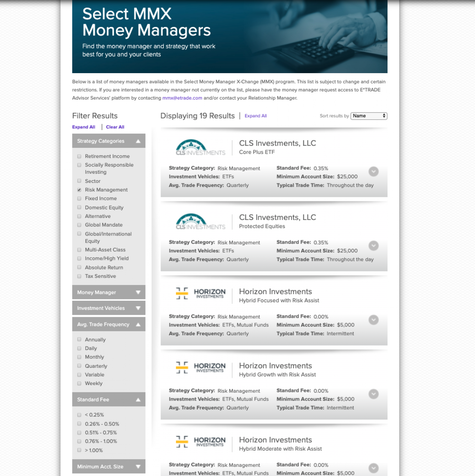
Task: Click Horizon Investments logo on Hybrid Focused card
Action: (x=200, y=293)
